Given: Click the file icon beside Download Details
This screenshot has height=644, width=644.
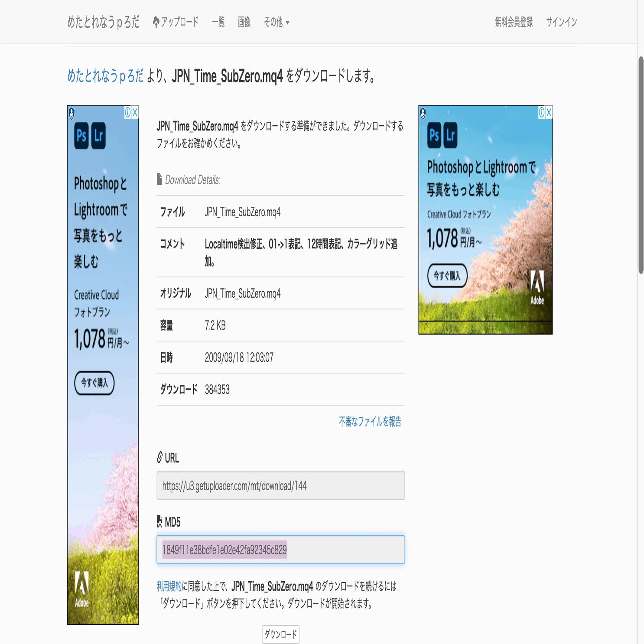Looking at the screenshot, I should coord(159,179).
